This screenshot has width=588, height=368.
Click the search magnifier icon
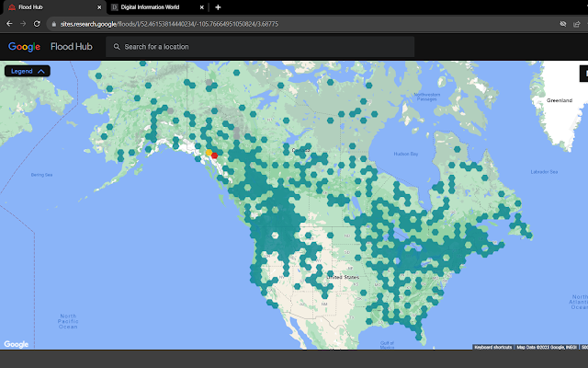117,47
